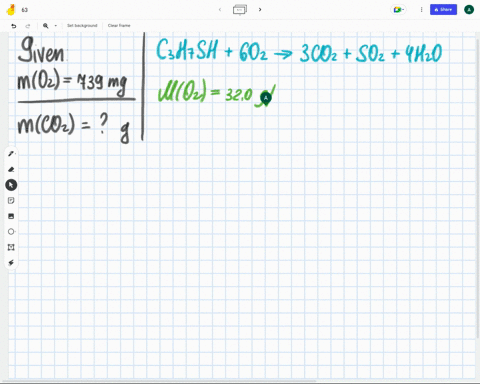Open the Google Meet call options
This screenshot has height=384, width=480.
tap(398, 10)
